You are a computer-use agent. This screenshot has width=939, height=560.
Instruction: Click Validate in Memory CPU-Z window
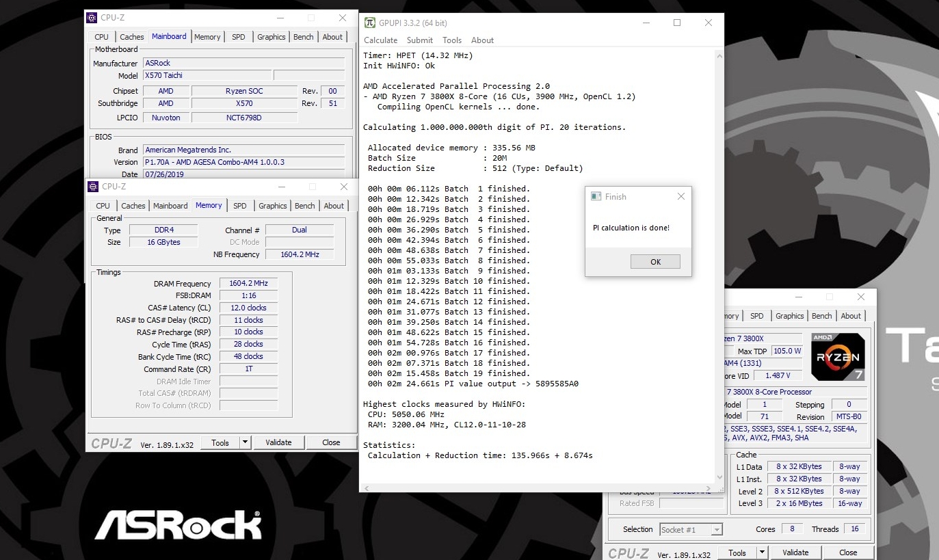278,442
